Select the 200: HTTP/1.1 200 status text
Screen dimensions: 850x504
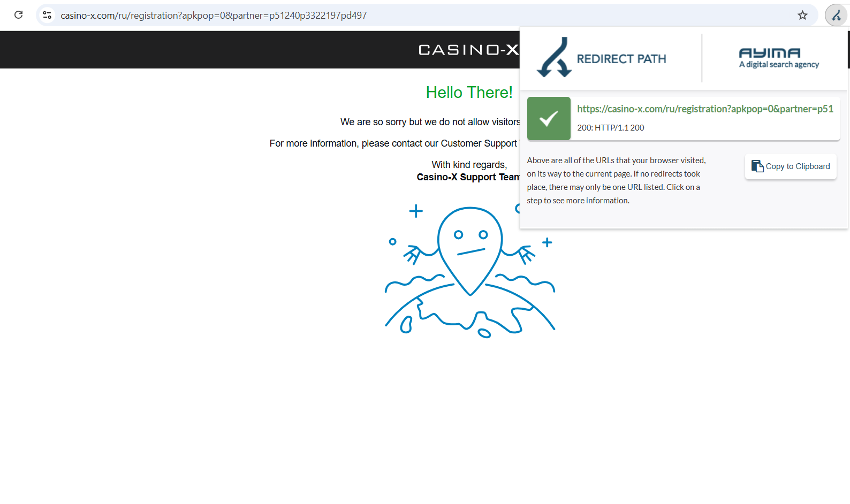[611, 128]
